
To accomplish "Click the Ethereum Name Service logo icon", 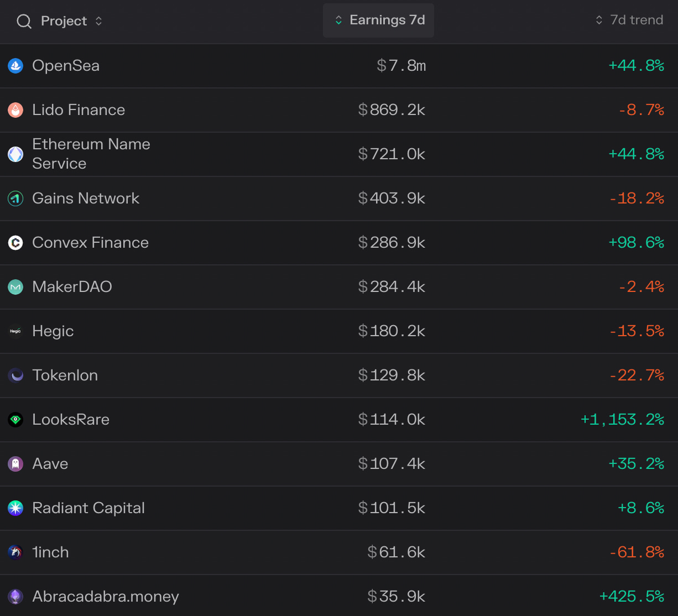I will pos(15,154).
